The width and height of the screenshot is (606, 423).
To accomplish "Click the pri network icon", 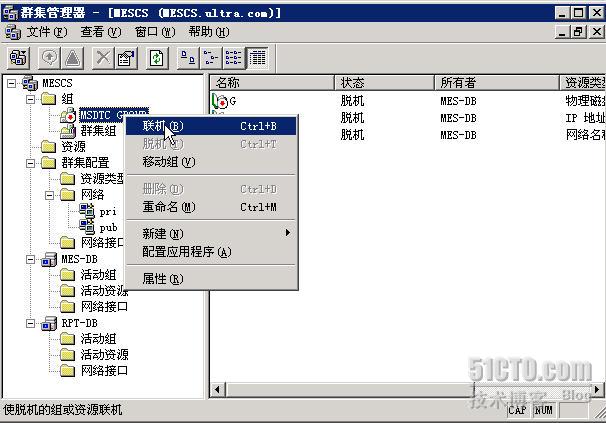I will (x=87, y=211).
